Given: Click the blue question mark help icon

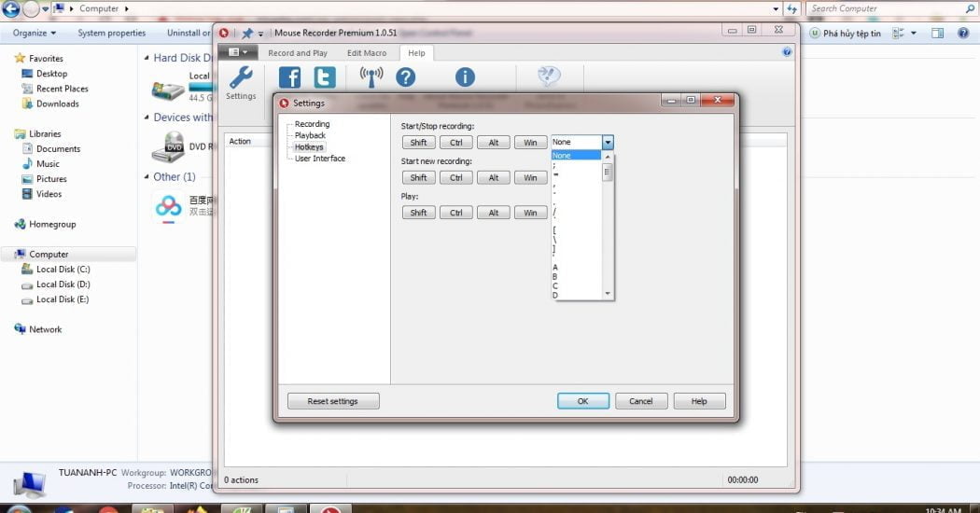Looking at the screenshot, I should 406,77.
